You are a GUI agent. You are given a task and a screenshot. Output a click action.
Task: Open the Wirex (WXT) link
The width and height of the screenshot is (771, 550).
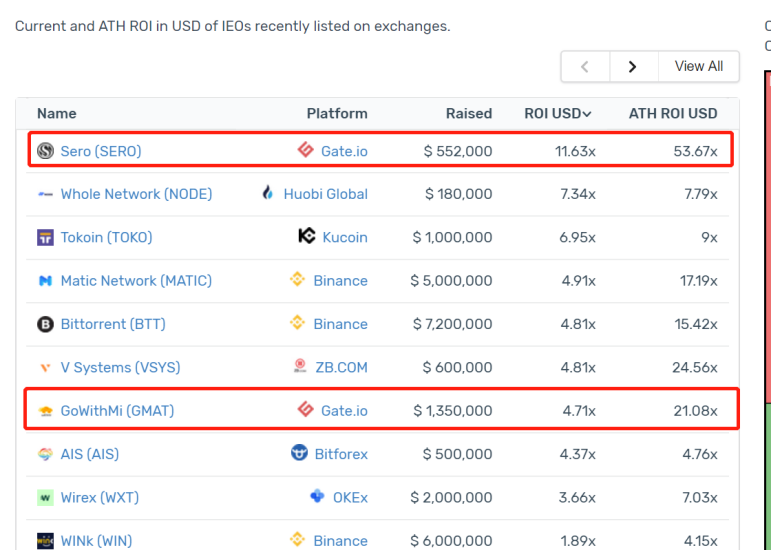tap(99, 497)
